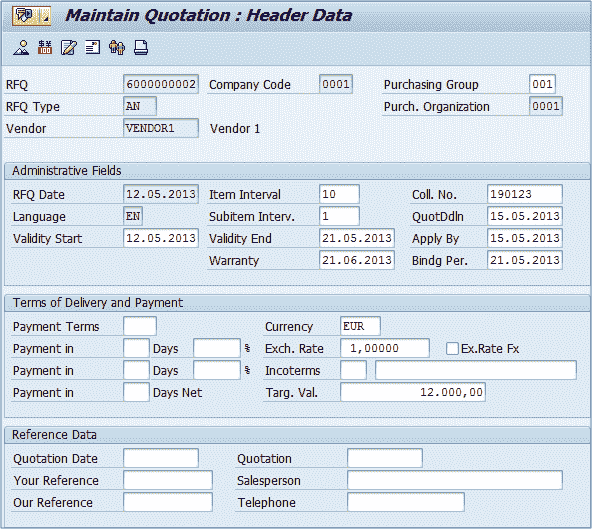This screenshot has width=592, height=529.
Task: Click the help services speech-bubble icon
Action: [x=25, y=15]
